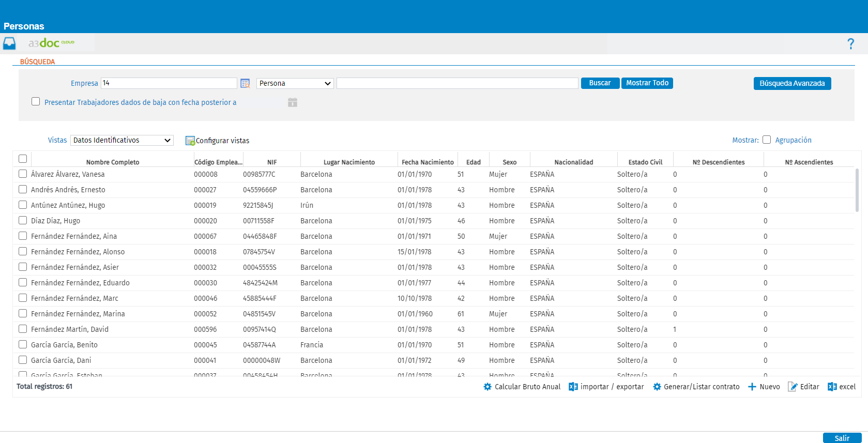
Task: Click the a3doc cloud logo
Action: click(x=52, y=43)
